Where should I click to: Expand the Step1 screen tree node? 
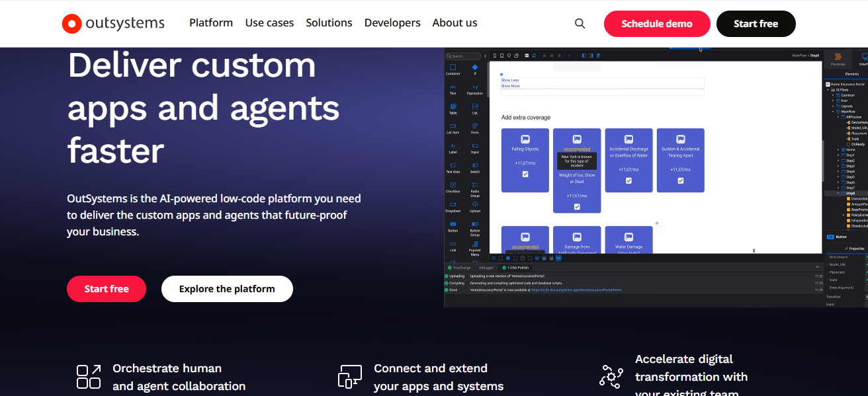[x=838, y=155]
